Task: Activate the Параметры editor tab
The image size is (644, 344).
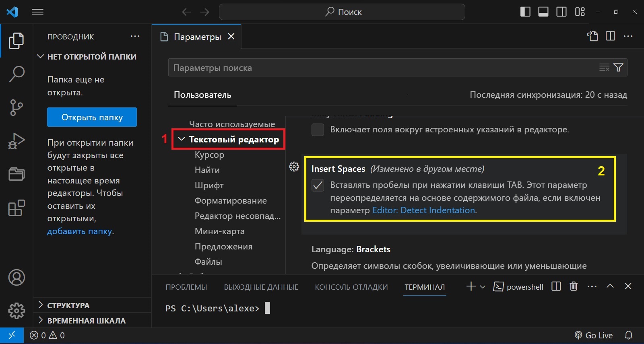Action: pos(197,37)
